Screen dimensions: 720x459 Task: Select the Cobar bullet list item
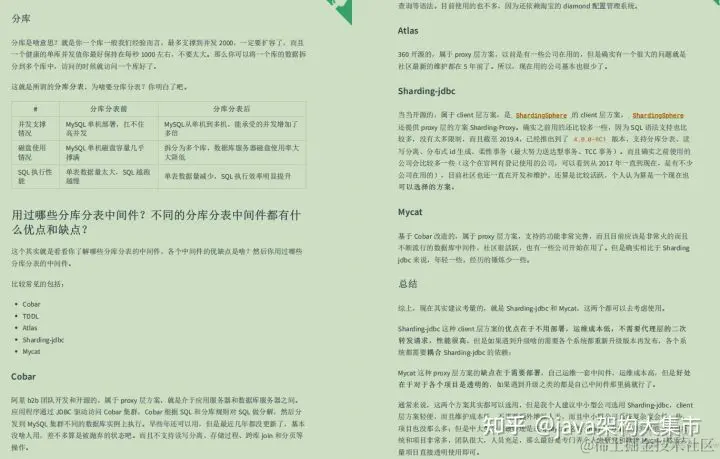(31, 304)
